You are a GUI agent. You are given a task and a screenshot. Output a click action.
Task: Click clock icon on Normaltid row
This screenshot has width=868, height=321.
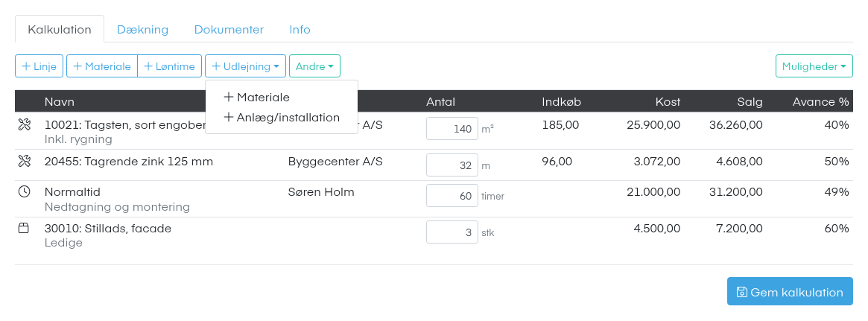[x=24, y=192]
